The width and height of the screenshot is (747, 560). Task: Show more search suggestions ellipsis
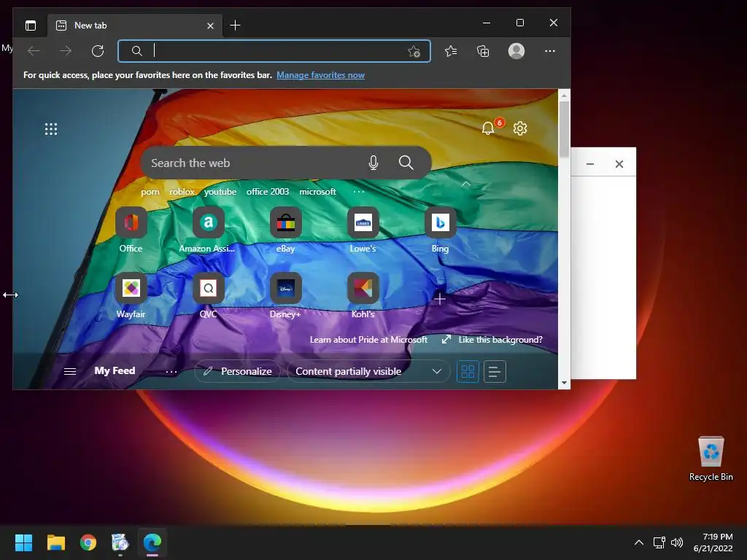[x=359, y=192]
